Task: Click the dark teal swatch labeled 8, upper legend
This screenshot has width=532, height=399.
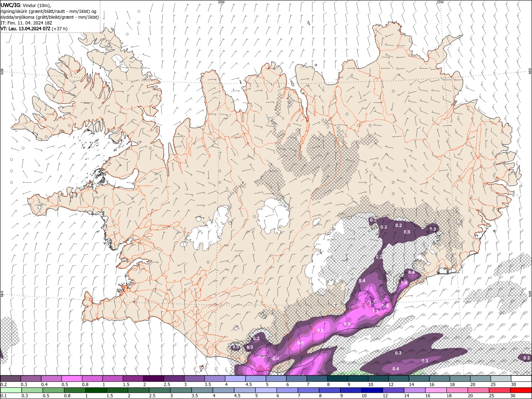Action: coord(337,379)
